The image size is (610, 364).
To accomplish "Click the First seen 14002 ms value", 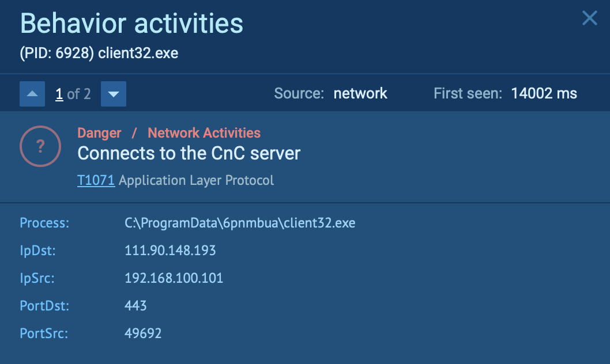I will [x=543, y=93].
